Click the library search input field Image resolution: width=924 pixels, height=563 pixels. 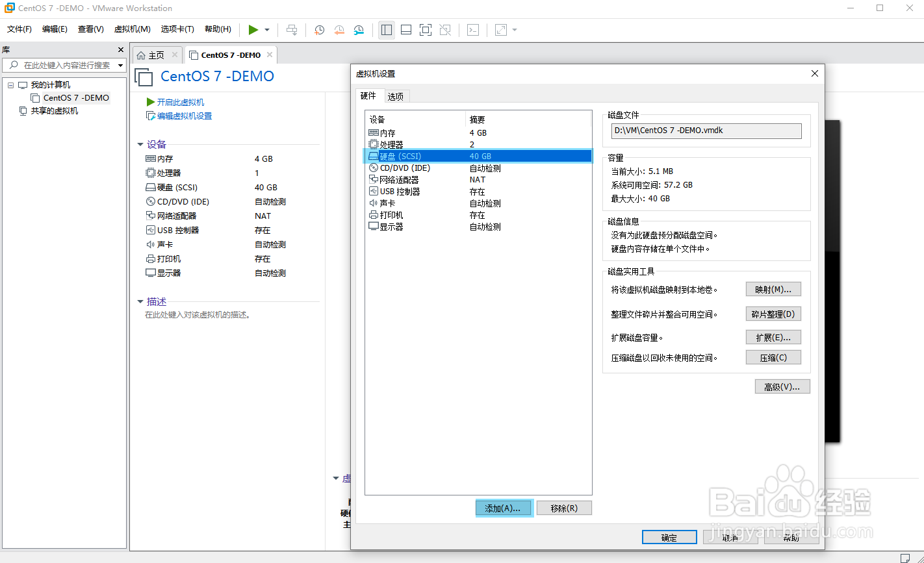coord(63,65)
